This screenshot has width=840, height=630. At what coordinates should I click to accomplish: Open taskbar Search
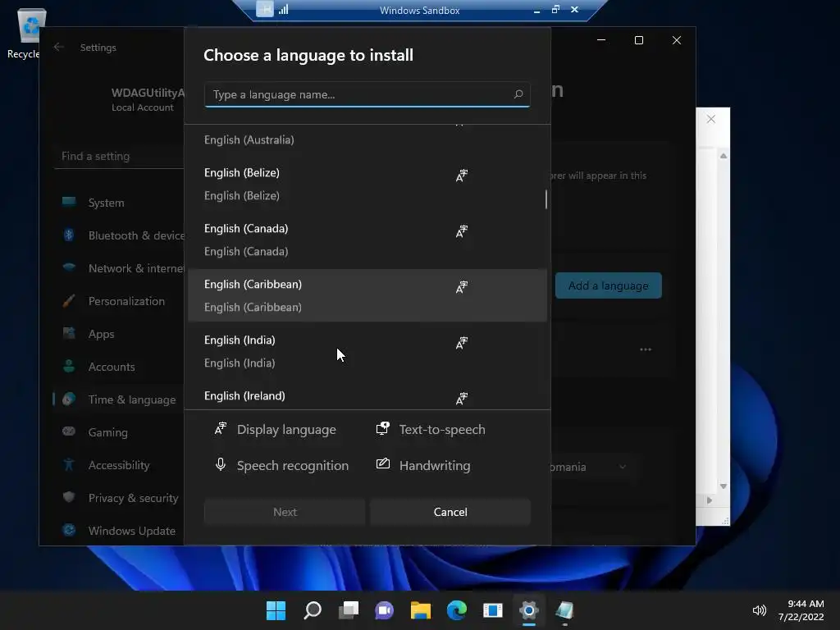point(313,610)
